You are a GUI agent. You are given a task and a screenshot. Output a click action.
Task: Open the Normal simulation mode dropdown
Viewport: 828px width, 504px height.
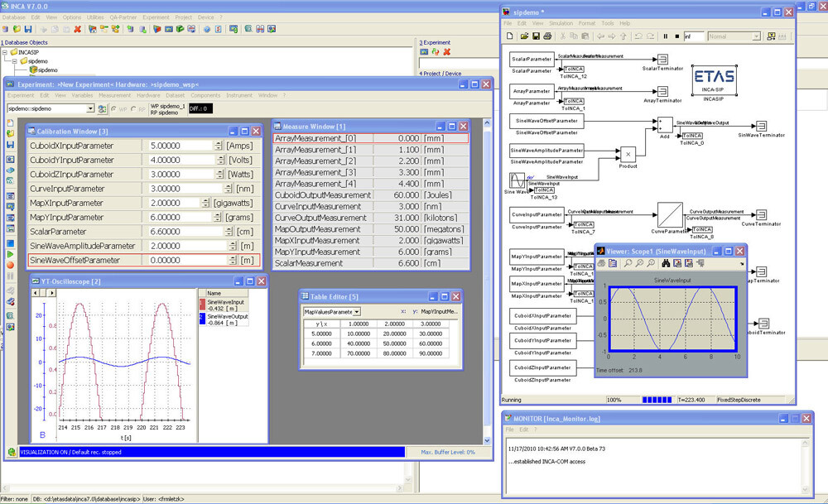click(x=756, y=36)
